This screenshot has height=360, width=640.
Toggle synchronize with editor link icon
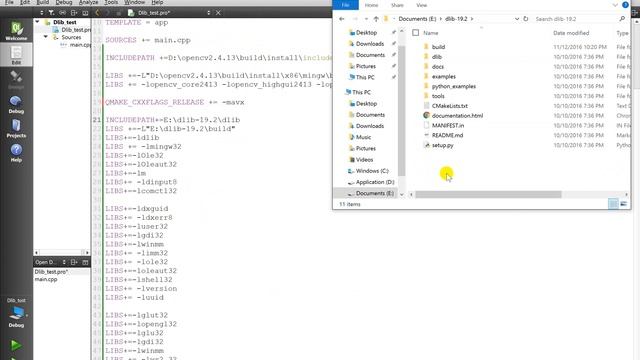pos(62,13)
